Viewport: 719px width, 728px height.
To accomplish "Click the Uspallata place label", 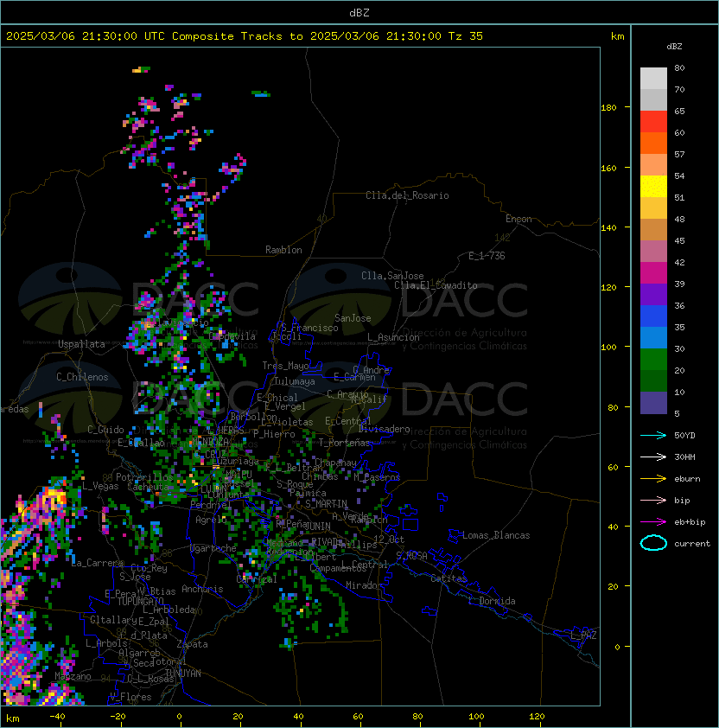I will pos(81,344).
